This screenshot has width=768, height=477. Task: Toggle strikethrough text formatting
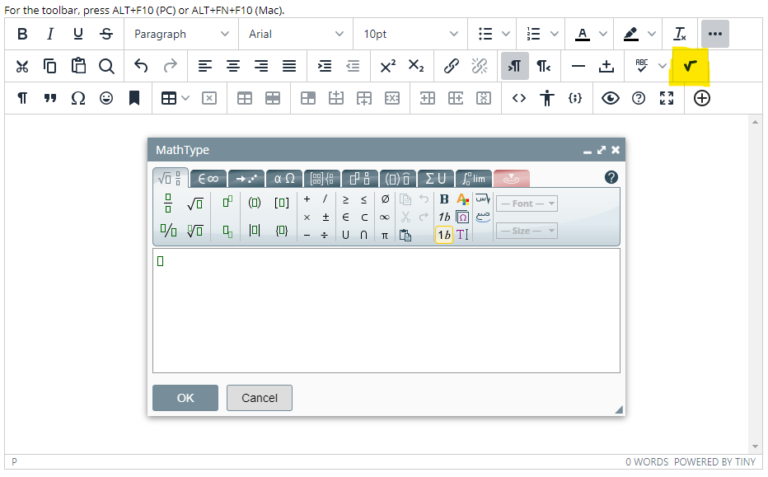106,34
